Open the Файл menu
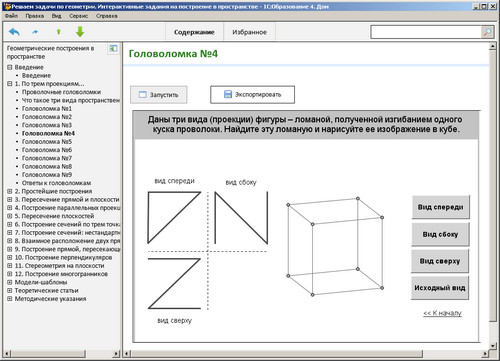This screenshot has height=361, width=500. [x=11, y=16]
